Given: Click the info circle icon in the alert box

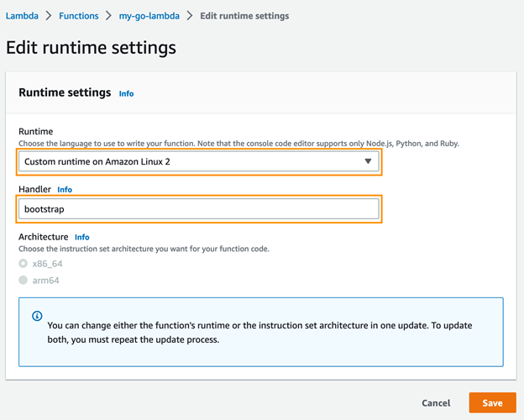Looking at the screenshot, I should point(37,317).
